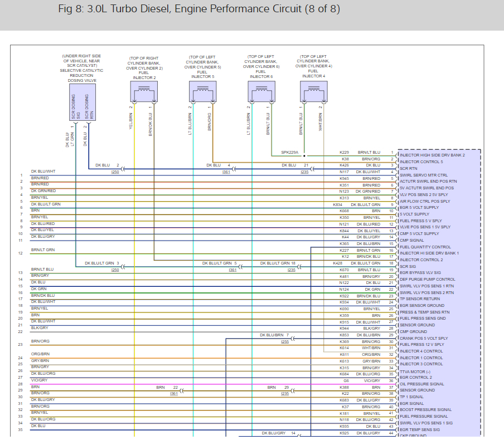Select the TTVA MOTOR (-) label
Screen dimensions: 504x445
pyautogui.click(x=415, y=371)
